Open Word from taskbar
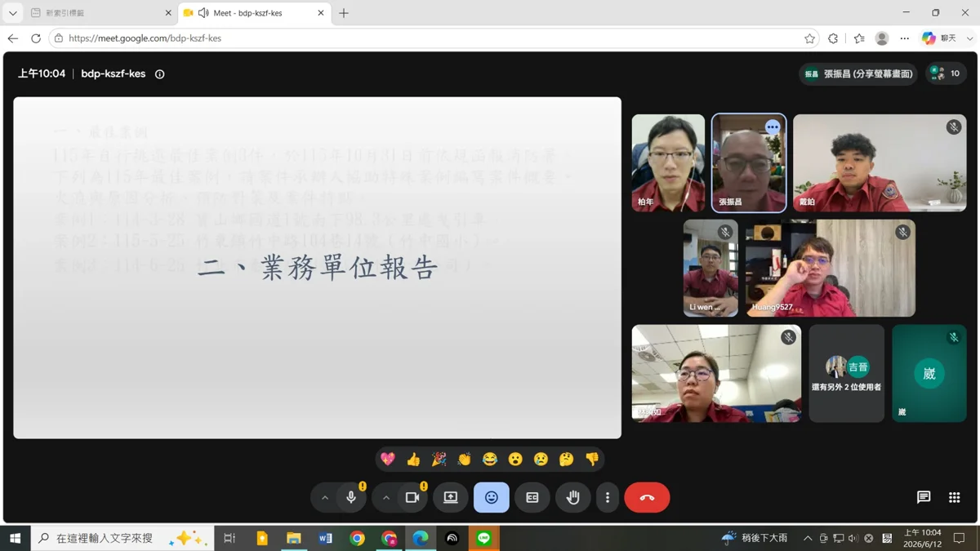Viewport: 980px width, 551px height. pos(326,538)
